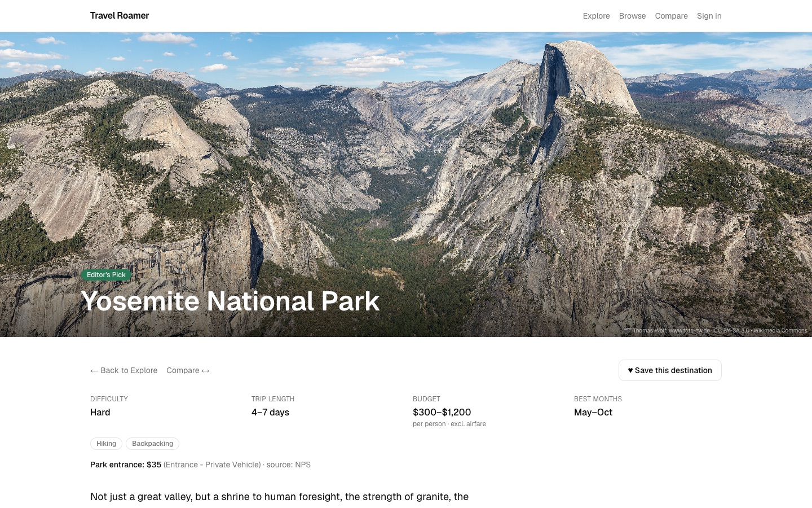
Task: Open Compare in the top navigation
Action: coord(671,16)
